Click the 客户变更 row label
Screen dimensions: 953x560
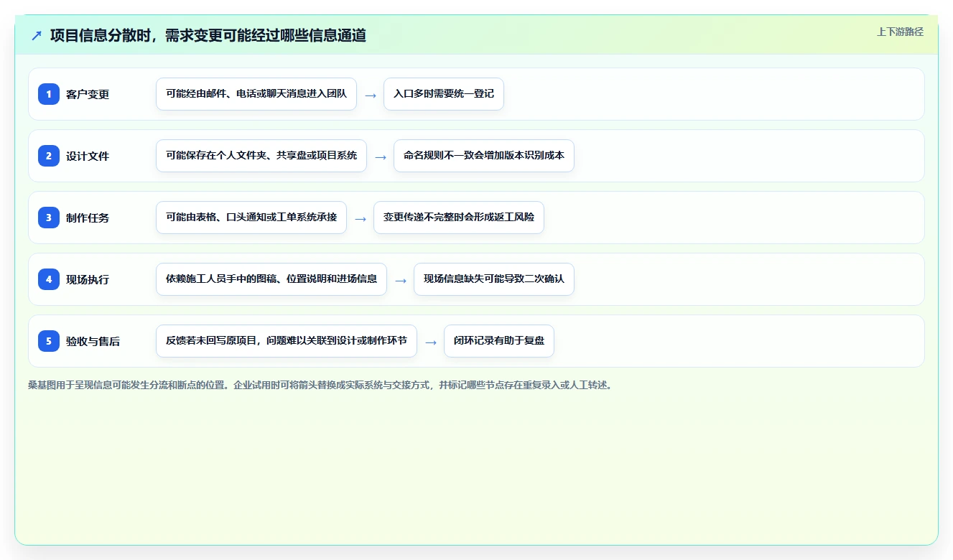point(88,94)
